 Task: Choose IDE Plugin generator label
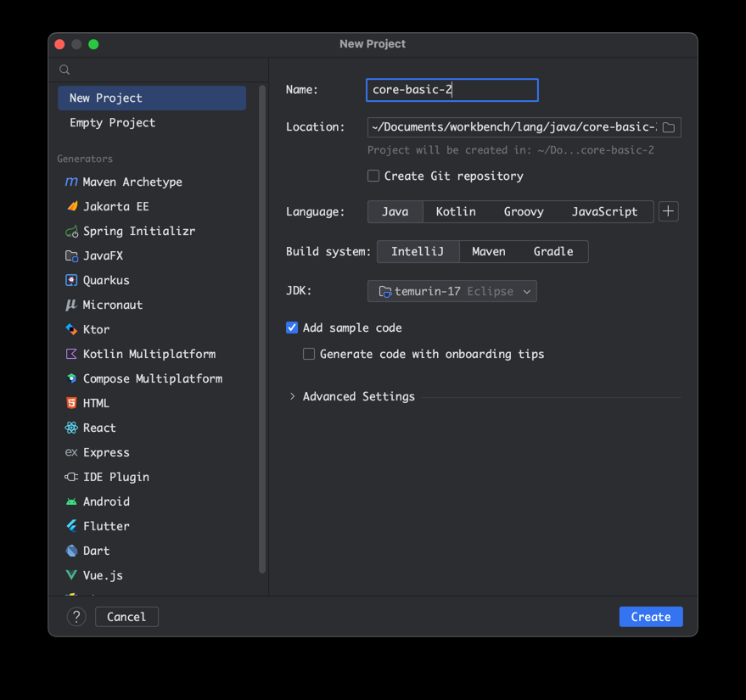[x=116, y=477]
